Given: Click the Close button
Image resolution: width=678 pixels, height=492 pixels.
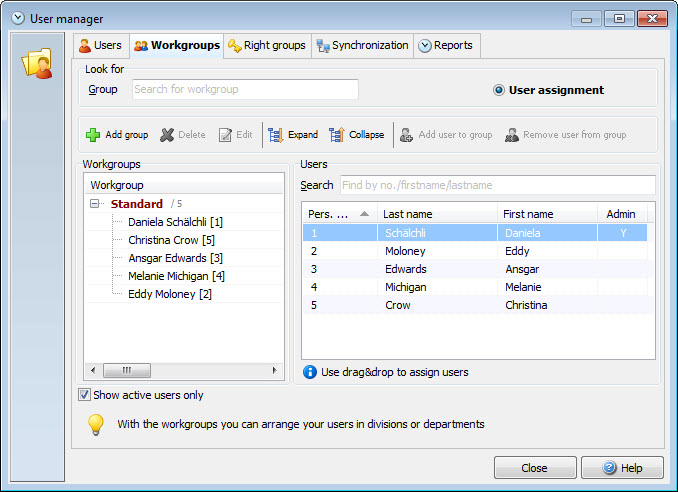Looking at the screenshot, I should click(x=535, y=468).
